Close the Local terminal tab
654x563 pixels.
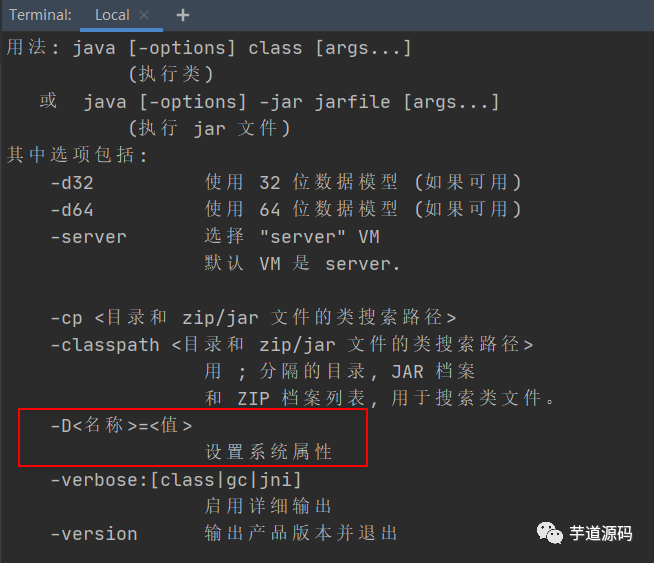(144, 15)
